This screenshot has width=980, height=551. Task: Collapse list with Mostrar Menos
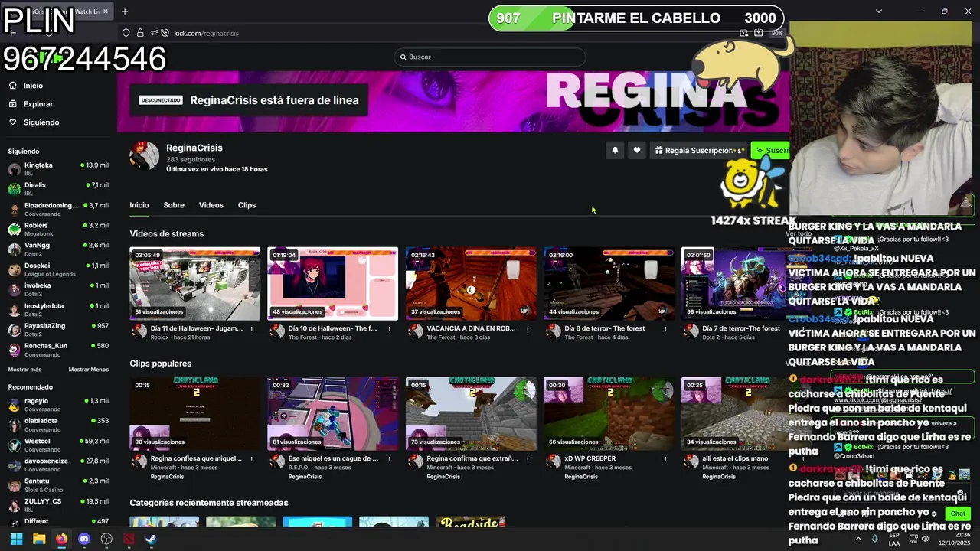[89, 370]
